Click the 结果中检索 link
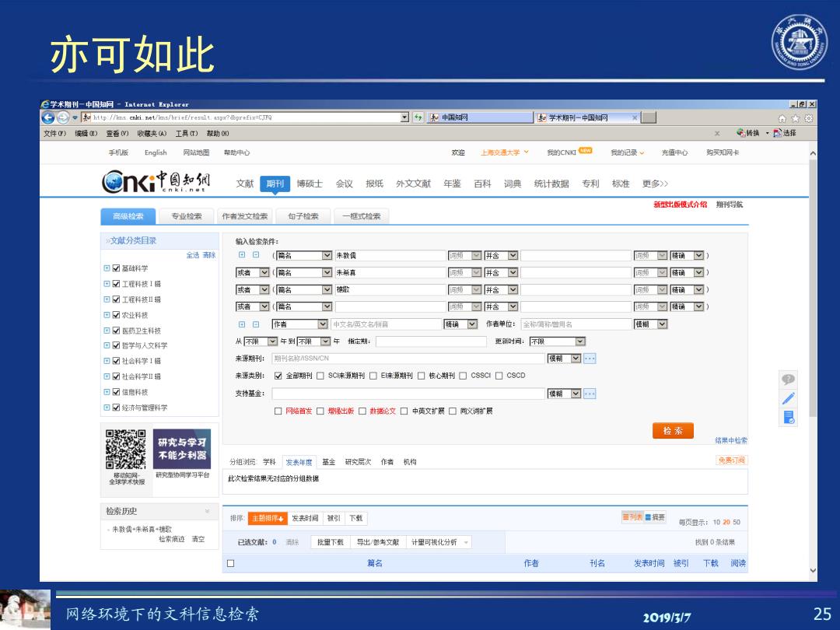The image size is (840, 630). pyautogui.click(x=730, y=440)
